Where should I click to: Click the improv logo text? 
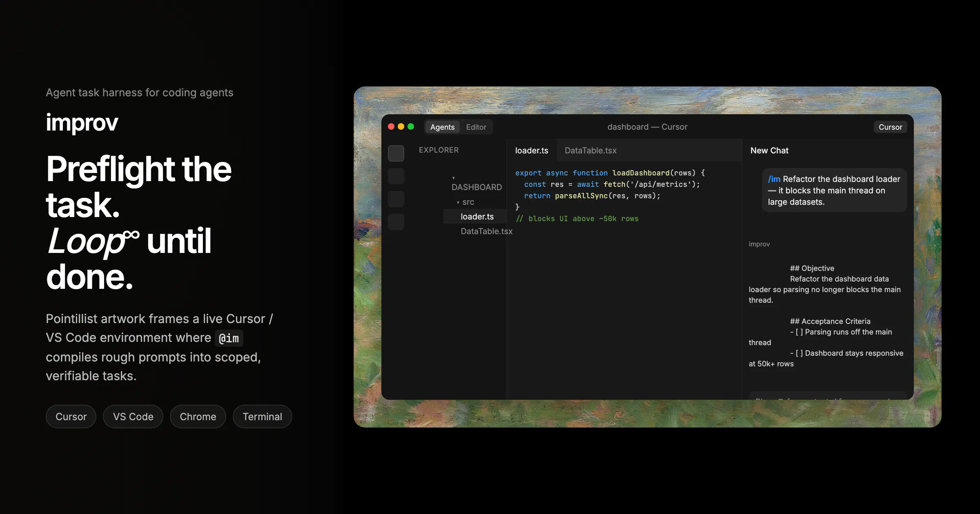(x=82, y=122)
